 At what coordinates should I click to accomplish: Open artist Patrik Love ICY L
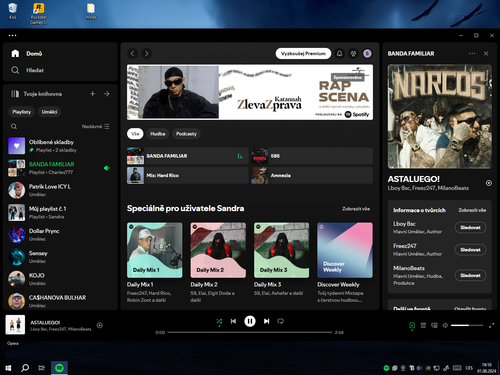[60, 190]
